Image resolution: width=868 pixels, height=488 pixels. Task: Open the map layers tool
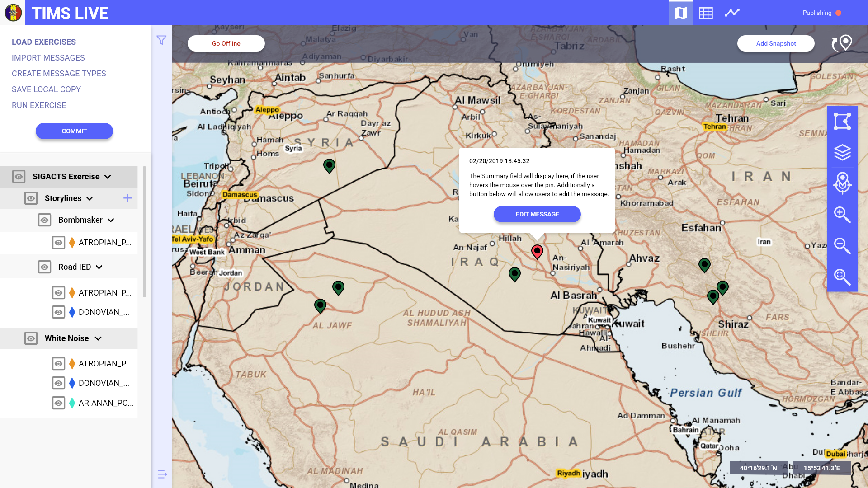pyautogui.click(x=842, y=152)
